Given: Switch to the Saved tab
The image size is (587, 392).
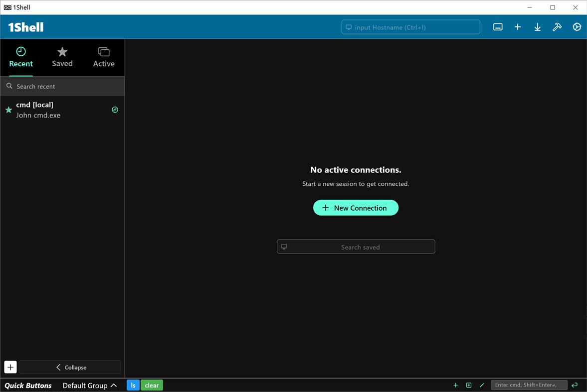Looking at the screenshot, I should [x=62, y=57].
